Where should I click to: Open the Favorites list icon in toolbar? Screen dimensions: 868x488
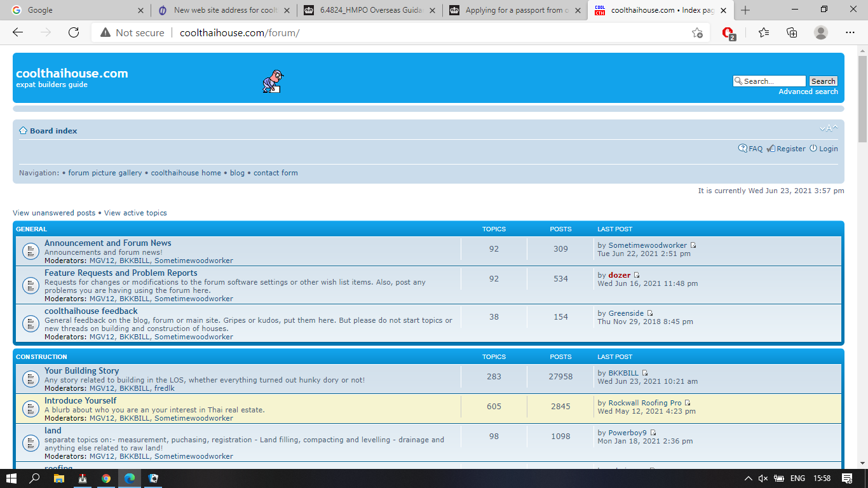point(763,32)
